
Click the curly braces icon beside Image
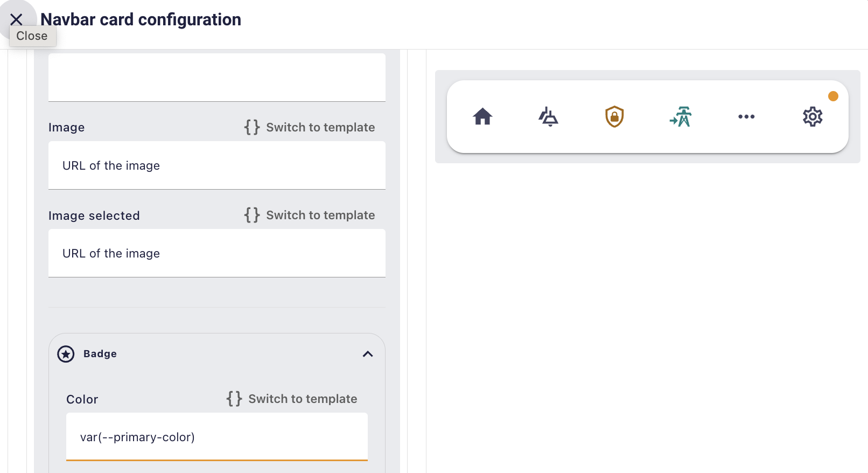point(252,128)
